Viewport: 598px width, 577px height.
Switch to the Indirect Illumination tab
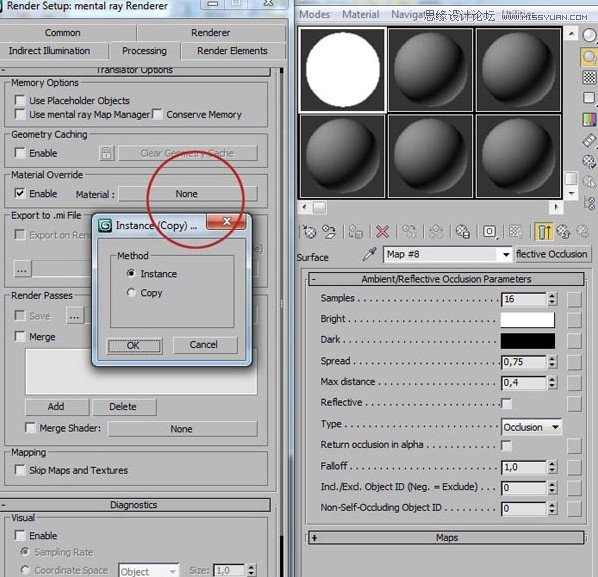coord(50,51)
